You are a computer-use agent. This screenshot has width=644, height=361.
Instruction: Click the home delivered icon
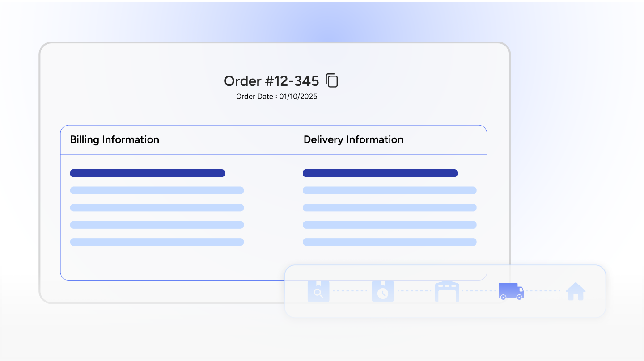tap(576, 291)
